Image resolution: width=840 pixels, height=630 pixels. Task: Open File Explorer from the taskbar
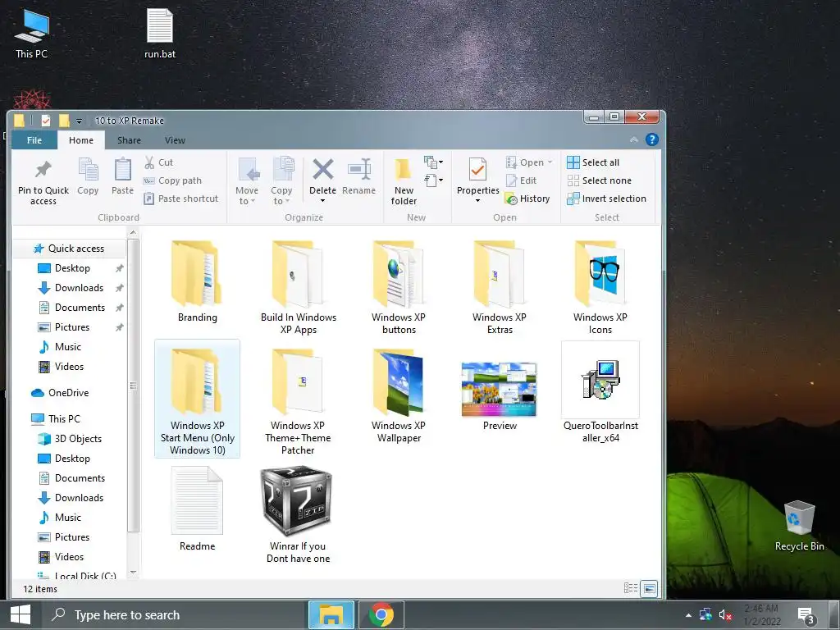tap(331, 615)
